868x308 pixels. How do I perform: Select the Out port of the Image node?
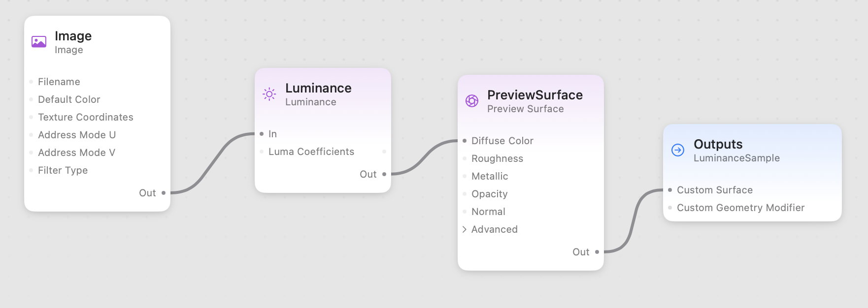(164, 193)
